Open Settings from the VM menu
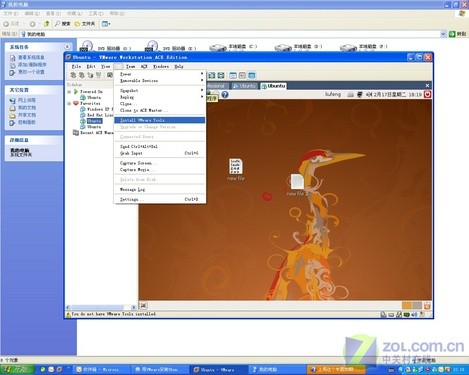 click(x=159, y=199)
